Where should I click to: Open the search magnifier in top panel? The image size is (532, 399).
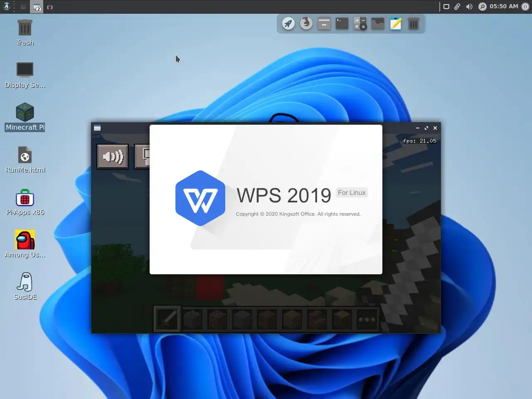click(482, 7)
